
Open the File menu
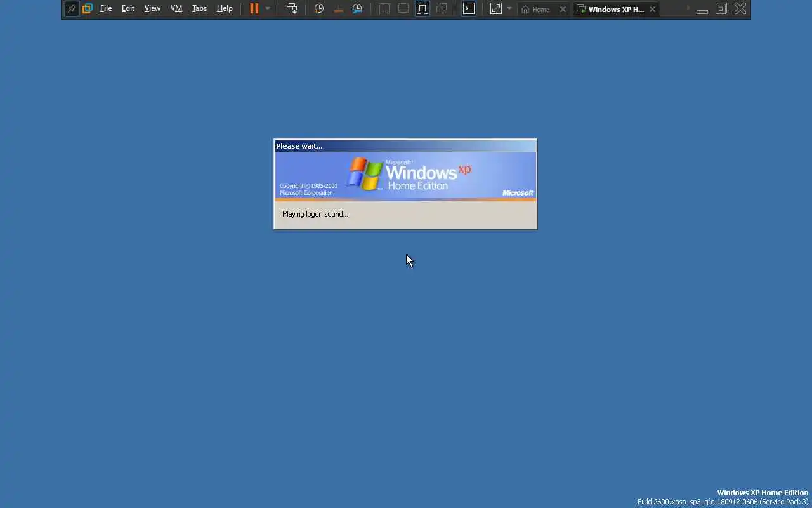coord(106,9)
